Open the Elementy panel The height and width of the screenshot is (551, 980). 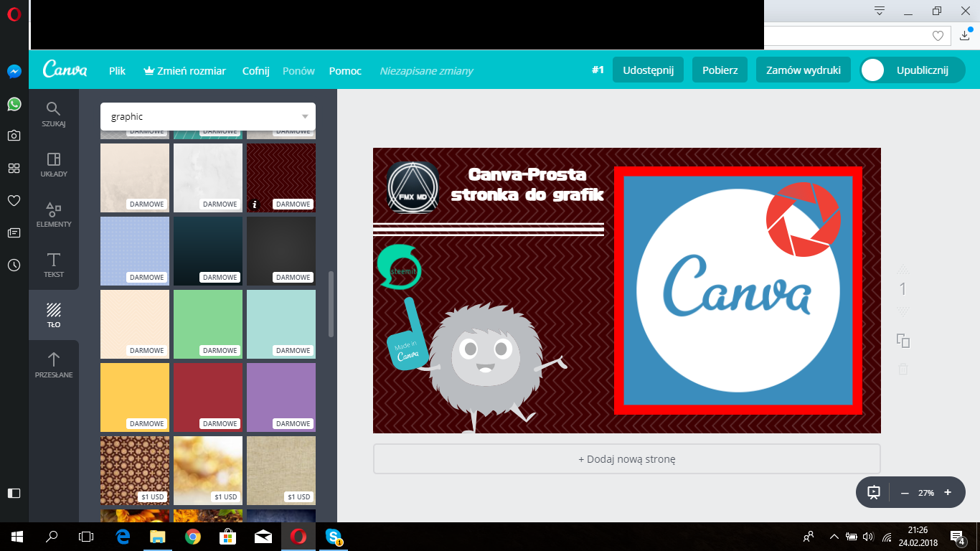coord(54,215)
